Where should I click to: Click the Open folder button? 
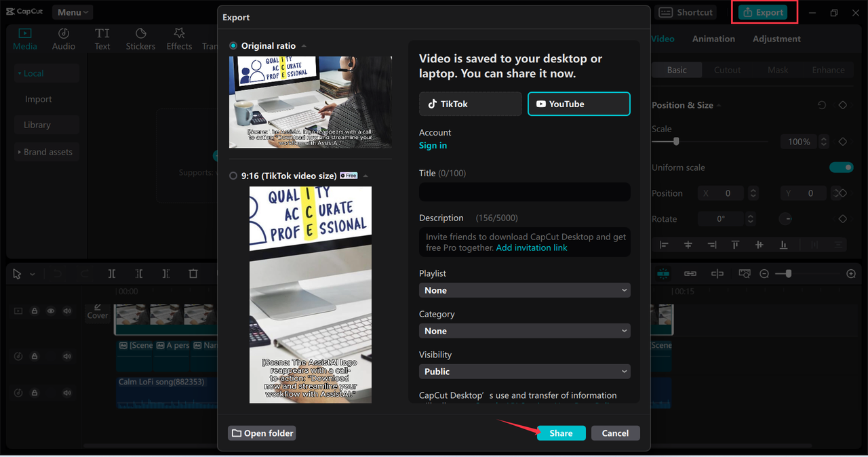tap(262, 433)
